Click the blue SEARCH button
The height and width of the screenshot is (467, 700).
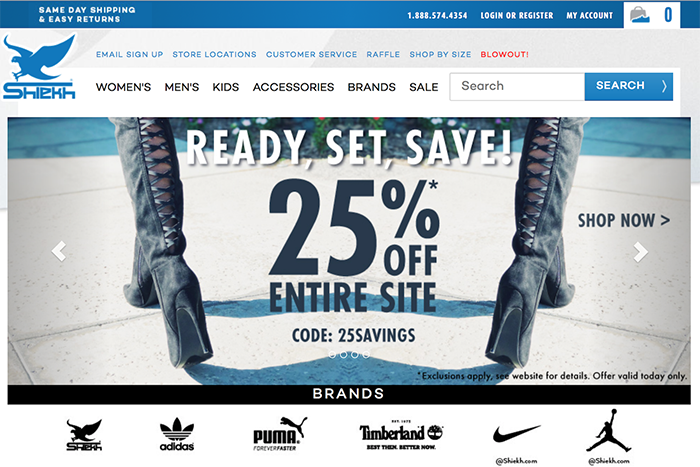[629, 86]
